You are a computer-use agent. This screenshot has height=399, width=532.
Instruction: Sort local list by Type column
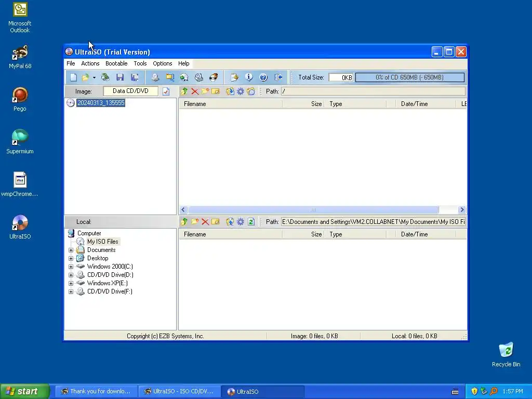(355, 234)
